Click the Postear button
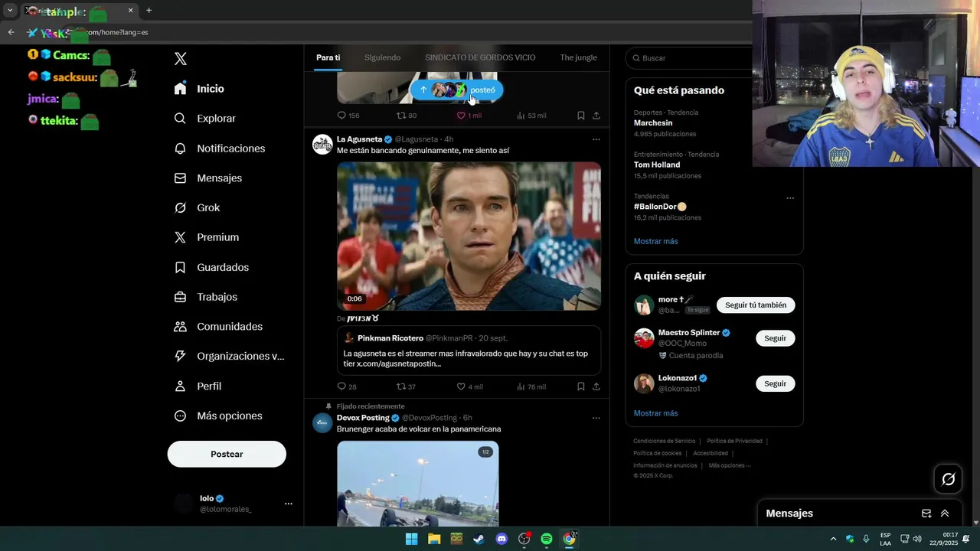The width and height of the screenshot is (980, 551). (227, 454)
